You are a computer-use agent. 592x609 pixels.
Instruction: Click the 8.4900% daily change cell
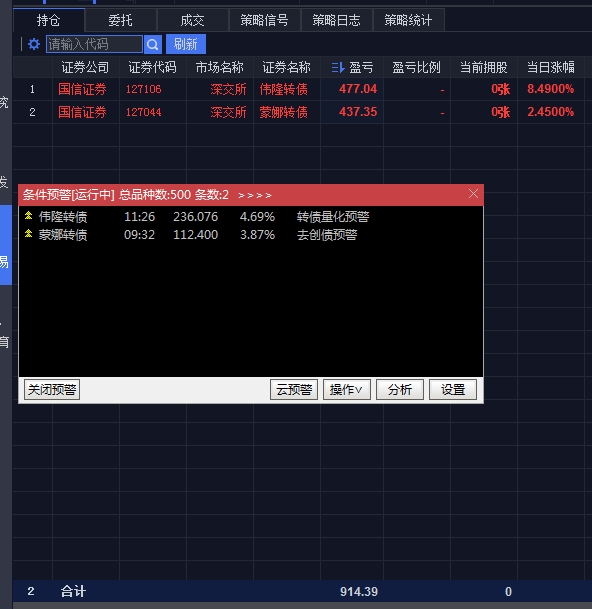550,89
